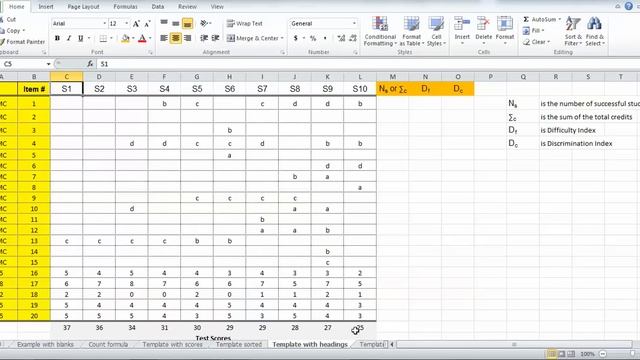Open the AutoSum dropdown arrow
This screenshot has height=360, width=640.
(560, 19)
